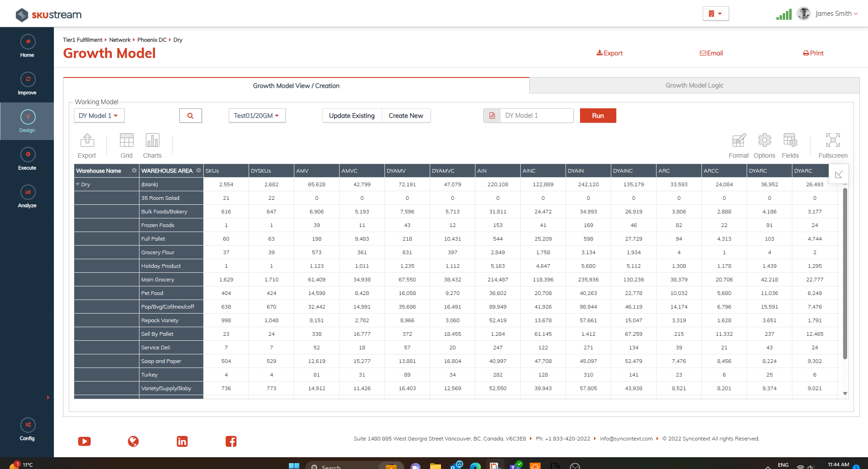Click the grid vertical scrollbar
Image resolution: width=868 pixels, height=469 pixels.
(845, 274)
